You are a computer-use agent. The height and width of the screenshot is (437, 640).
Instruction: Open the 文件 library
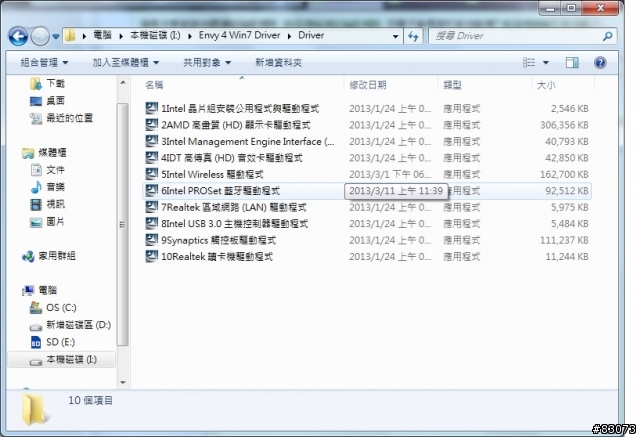47,170
